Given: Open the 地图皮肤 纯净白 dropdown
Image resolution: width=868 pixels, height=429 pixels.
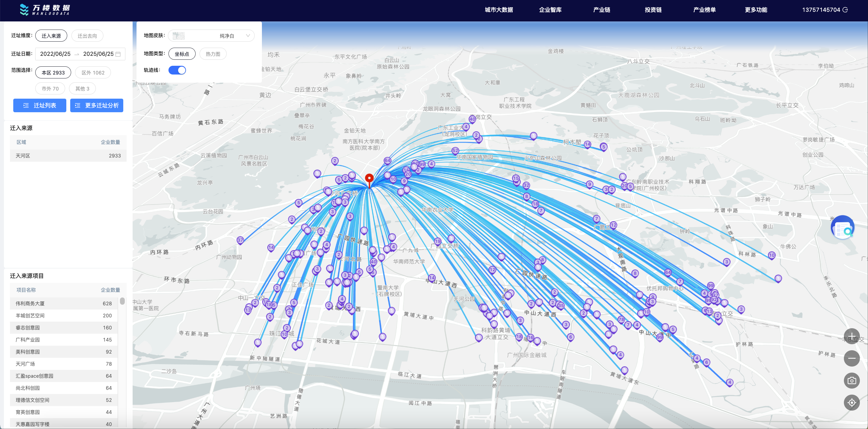Looking at the screenshot, I should point(211,36).
